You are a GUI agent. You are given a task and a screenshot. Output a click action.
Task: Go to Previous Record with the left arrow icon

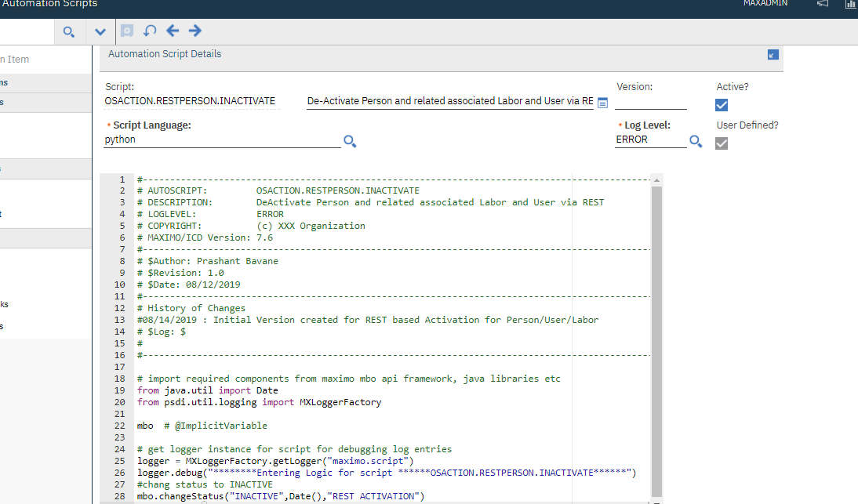pos(172,31)
